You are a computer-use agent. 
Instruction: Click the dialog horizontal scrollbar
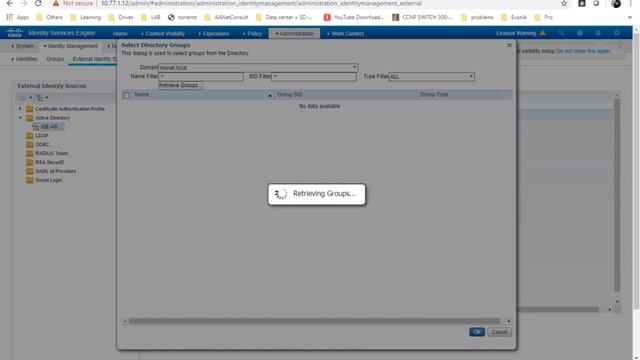click(314, 321)
